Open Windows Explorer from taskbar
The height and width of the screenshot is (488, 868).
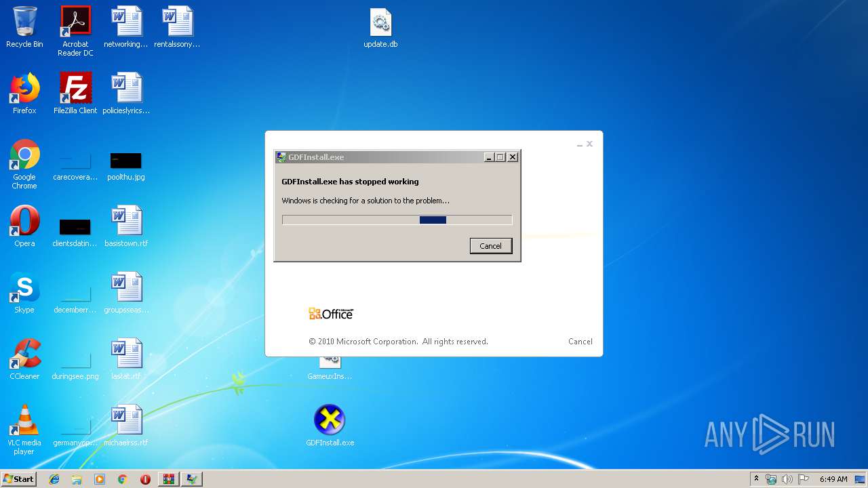tap(77, 479)
